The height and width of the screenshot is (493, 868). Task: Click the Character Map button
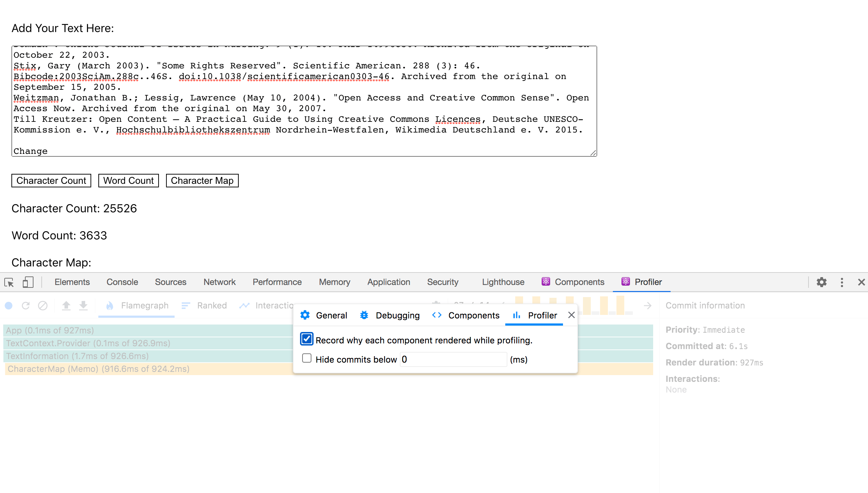pos(202,181)
